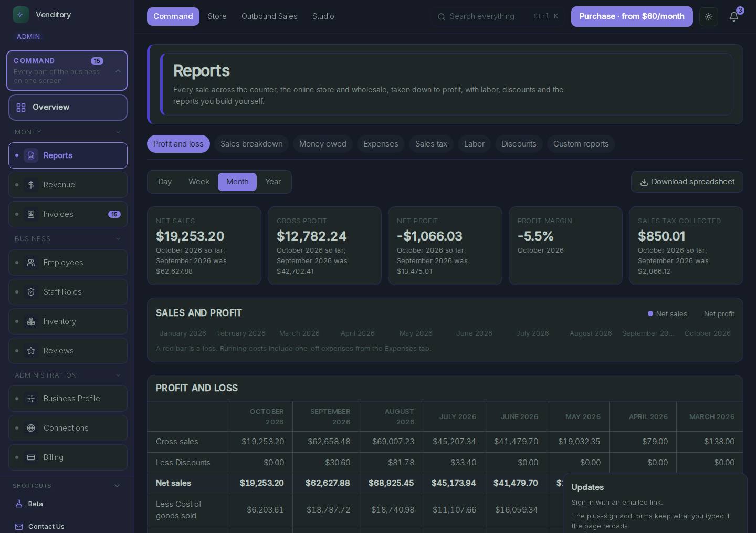The height and width of the screenshot is (533, 756).
Task: Switch period to Year
Action: coord(273,182)
